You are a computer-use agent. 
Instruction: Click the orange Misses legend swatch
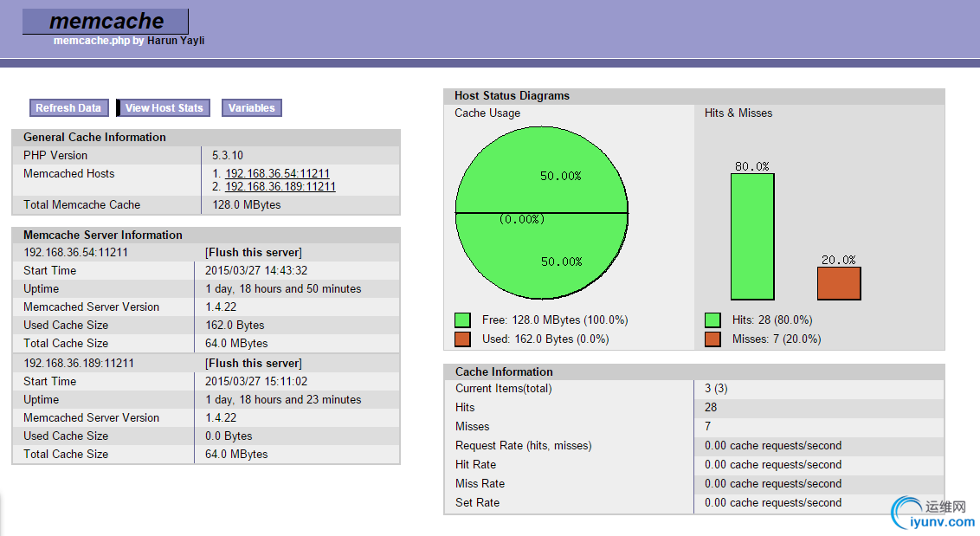tap(712, 339)
